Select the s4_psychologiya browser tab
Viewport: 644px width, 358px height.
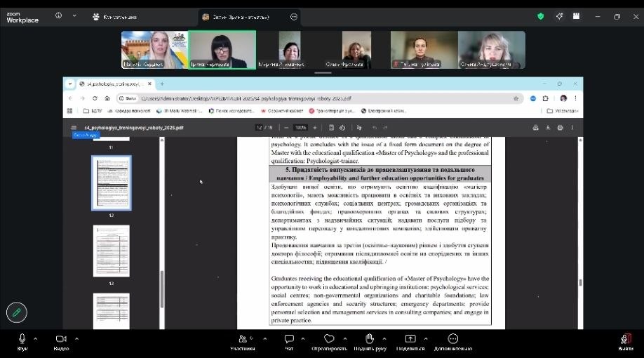point(112,84)
